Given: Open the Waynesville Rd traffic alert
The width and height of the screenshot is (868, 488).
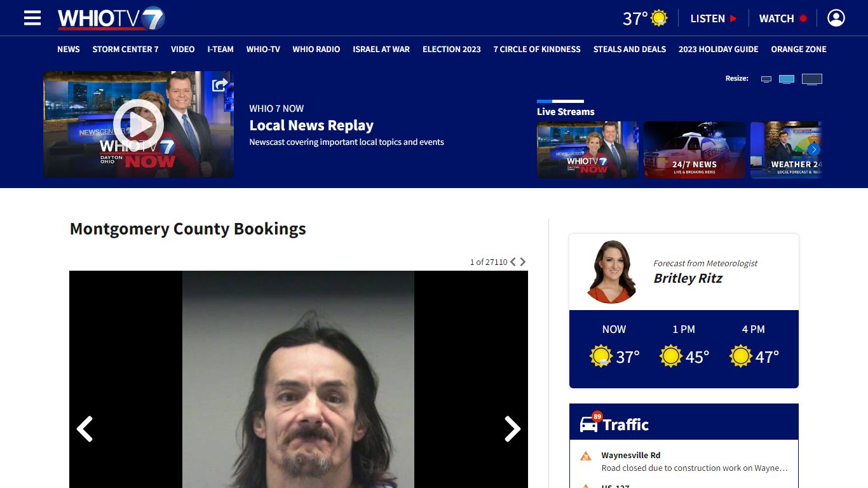Looking at the screenshot, I should click(684, 462).
